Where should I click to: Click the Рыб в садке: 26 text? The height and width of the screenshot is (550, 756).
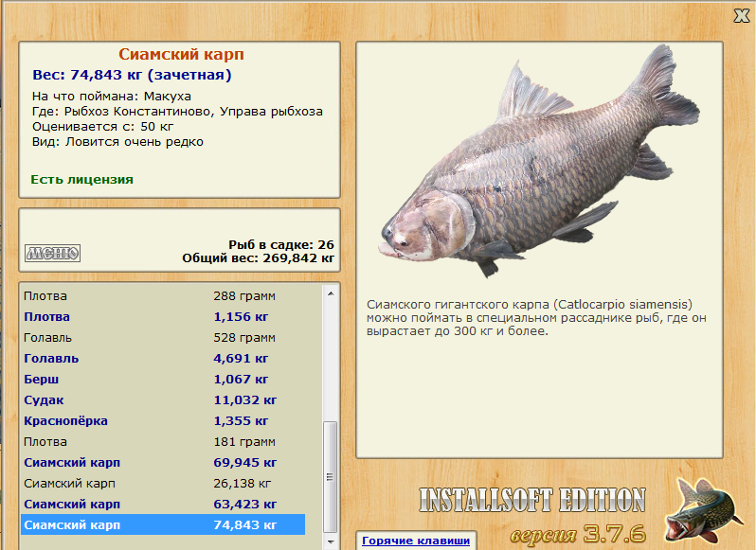coord(281,244)
